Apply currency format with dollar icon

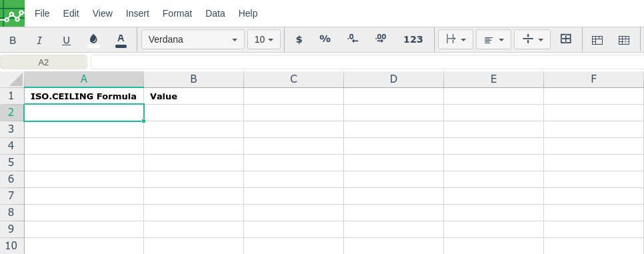(x=299, y=39)
